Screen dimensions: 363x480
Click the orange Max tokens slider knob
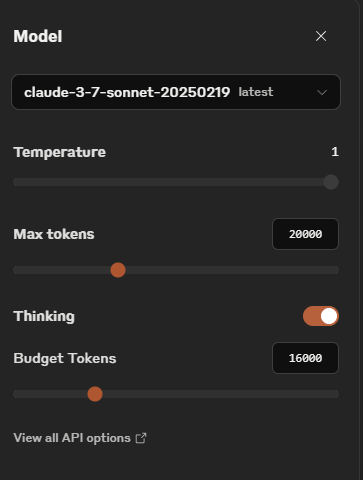click(118, 270)
